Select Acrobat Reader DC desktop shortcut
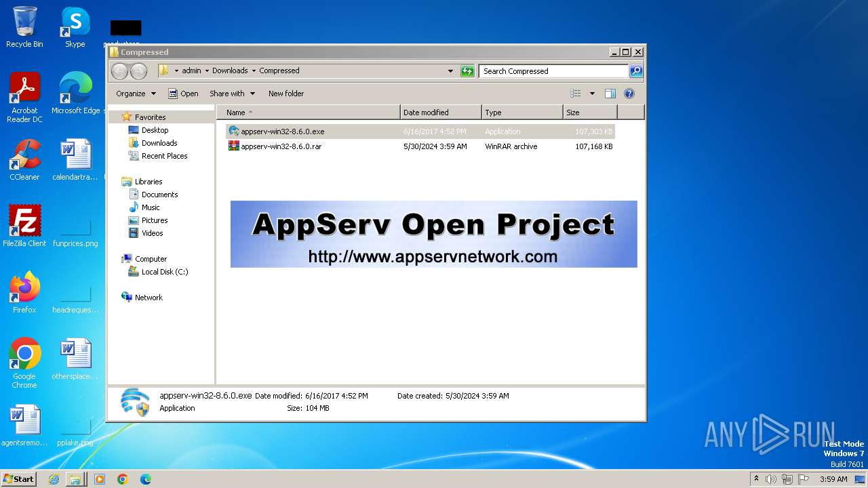The width and height of the screenshot is (868, 488). coord(24,98)
